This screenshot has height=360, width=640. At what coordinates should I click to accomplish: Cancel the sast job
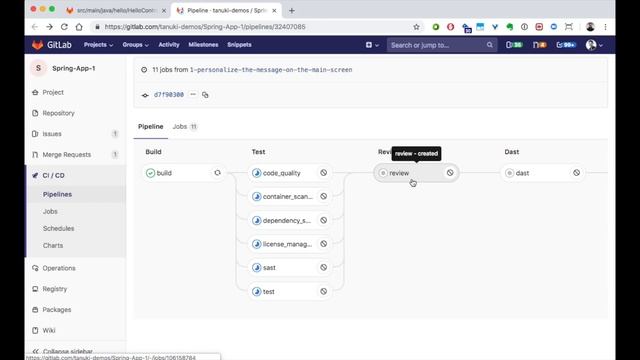pos(324,268)
